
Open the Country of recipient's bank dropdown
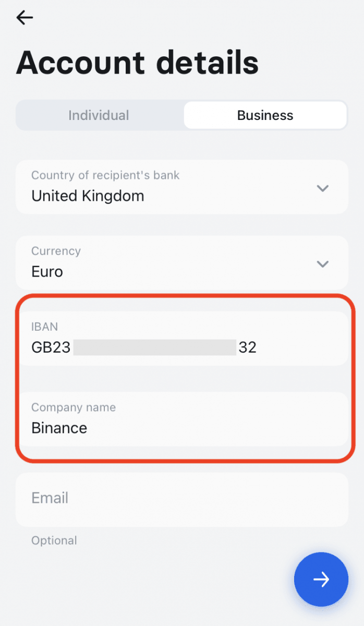tap(182, 187)
